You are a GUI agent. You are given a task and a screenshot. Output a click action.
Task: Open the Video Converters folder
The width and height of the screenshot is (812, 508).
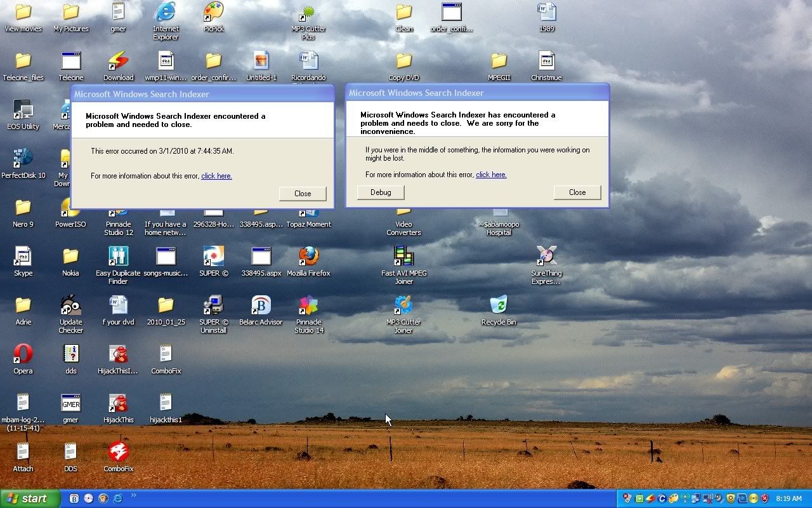[403, 222]
